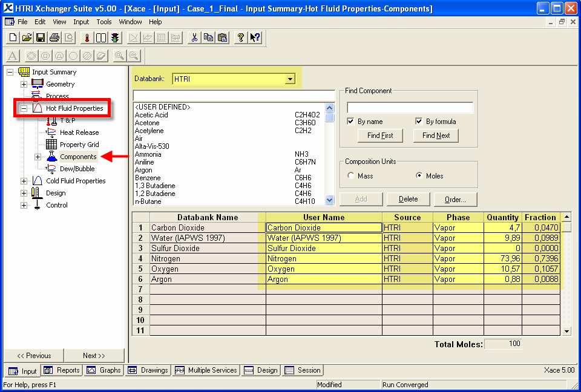Screen dimensions: 581x392
Task: Select <USER DEFINED> in the component list
Action: [228, 107]
